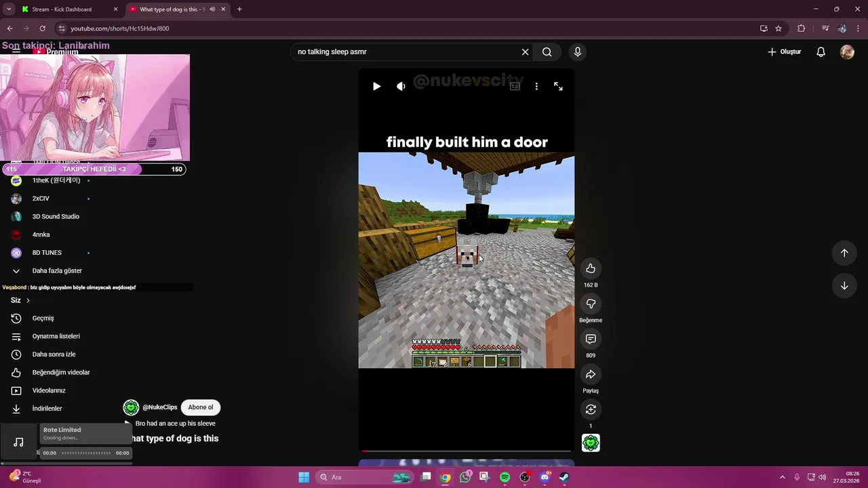This screenshot has height=488, width=868.
Task: Open Chrome media controls icon
Action: tap(825, 28)
